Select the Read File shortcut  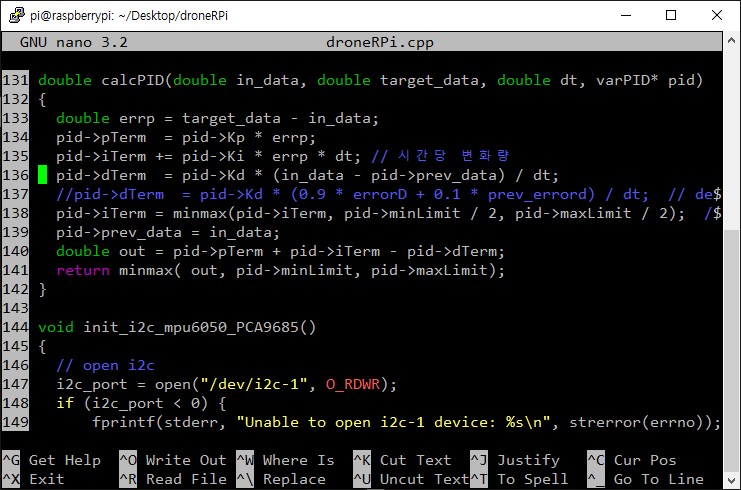[x=185, y=479]
